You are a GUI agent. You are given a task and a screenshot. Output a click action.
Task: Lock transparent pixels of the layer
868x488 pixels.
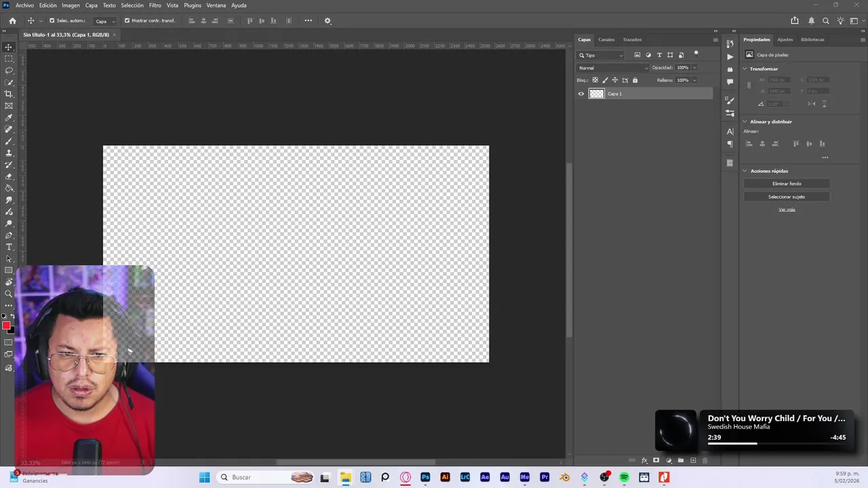pos(595,80)
